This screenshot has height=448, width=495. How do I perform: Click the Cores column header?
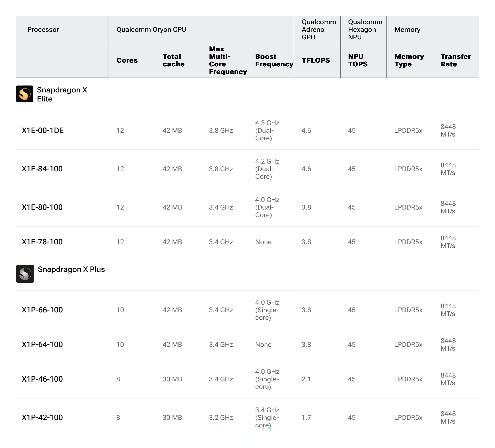tap(127, 60)
